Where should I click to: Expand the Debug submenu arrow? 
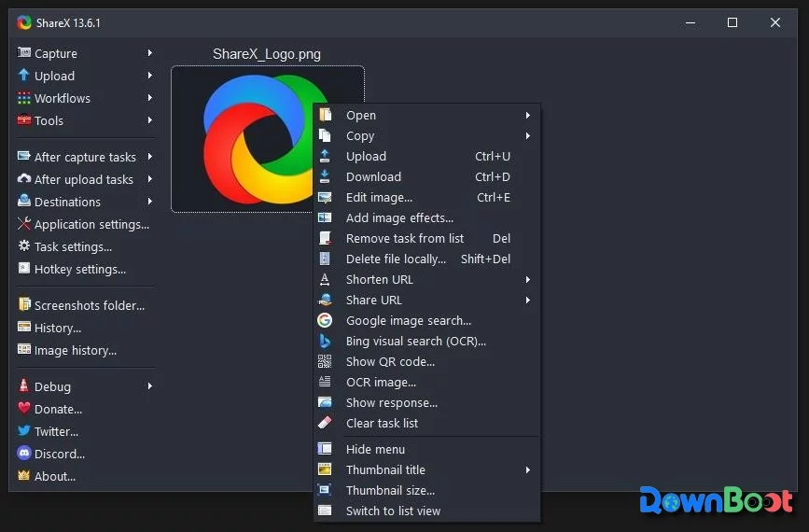click(x=149, y=386)
